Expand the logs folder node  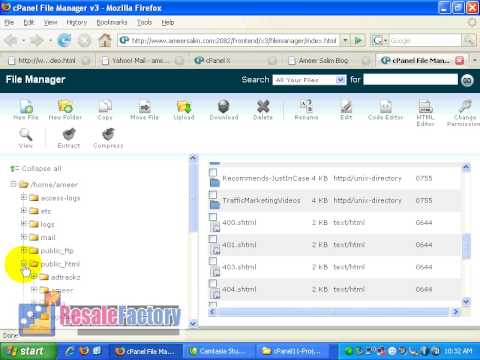(x=24, y=224)
